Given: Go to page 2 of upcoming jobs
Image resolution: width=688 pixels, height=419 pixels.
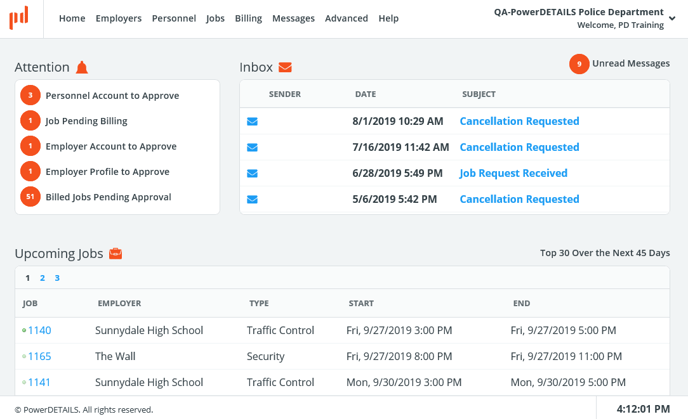Looking at the screenshot, I should pos(42,278).
